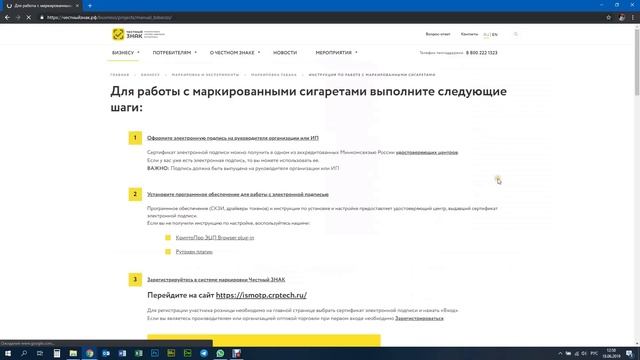Click the browser forward arrow
Screen dimensions: 640x360
[18, 18]
